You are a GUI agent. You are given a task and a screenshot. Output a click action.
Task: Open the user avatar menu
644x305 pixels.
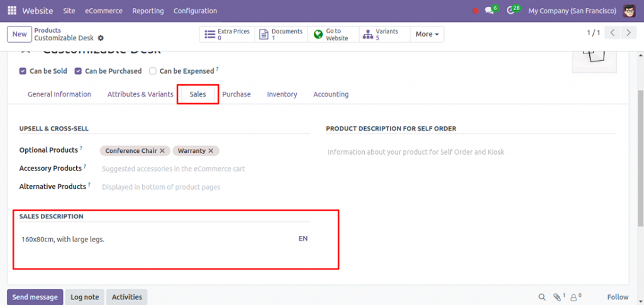(x=629, y=11)
